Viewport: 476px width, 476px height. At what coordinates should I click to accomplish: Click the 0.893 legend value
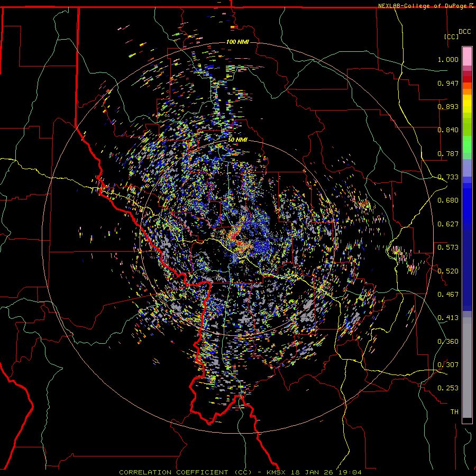click(x=448, y=106)
